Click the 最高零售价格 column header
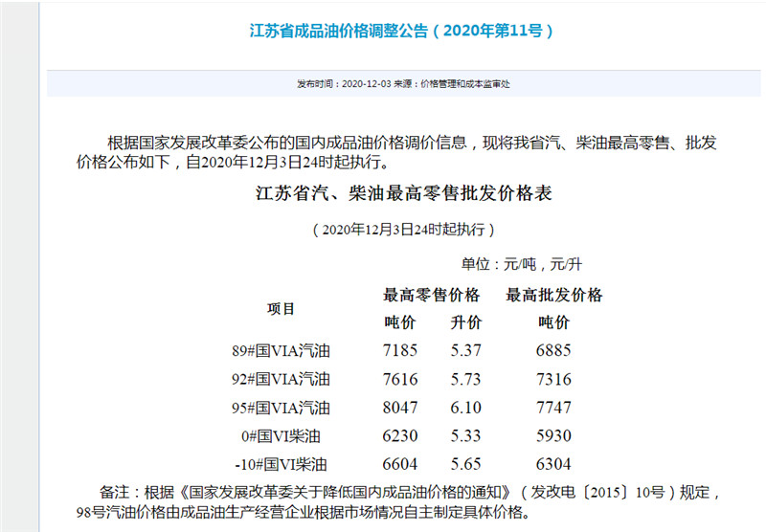This screenshot has width=766, height=532. [x=431, y=295]
